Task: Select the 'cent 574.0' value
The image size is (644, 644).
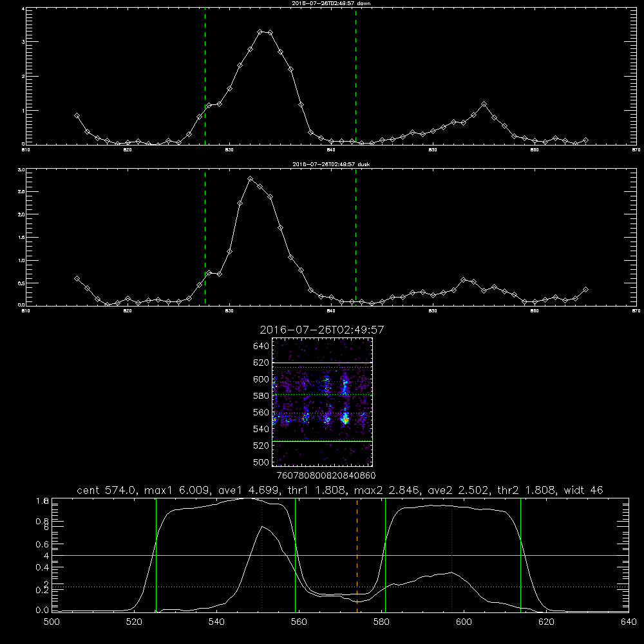Action: click(106, 490)
